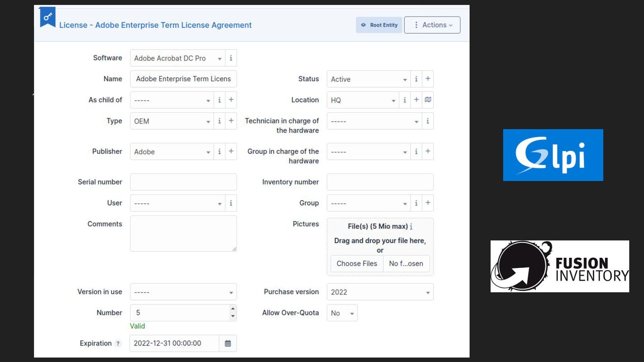
Task: Open Expiration calendar picker
Action: tap(228, 343)
